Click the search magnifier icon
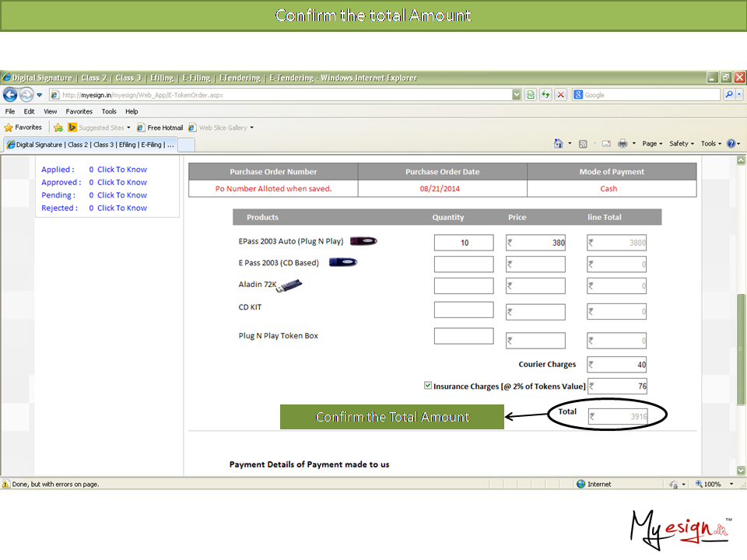The height and width of the screenshot is (560, 747). [729, 95]
